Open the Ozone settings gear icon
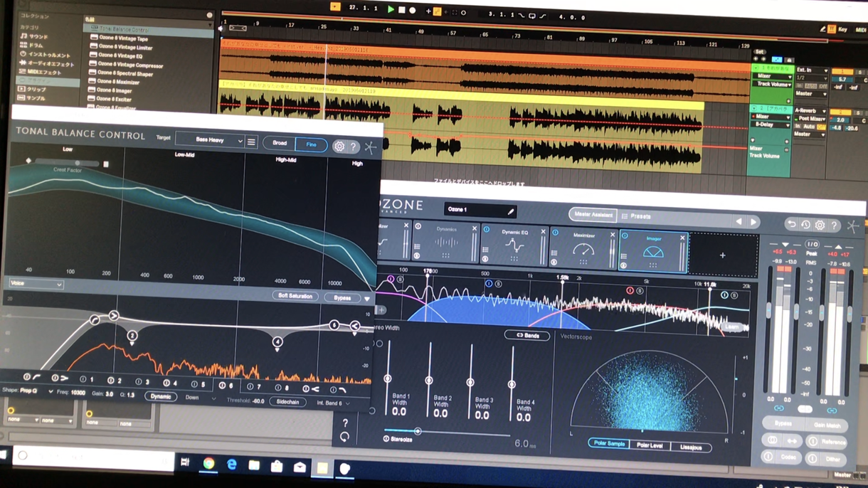The height and width of the screenshot is (488, 868). 820,226
